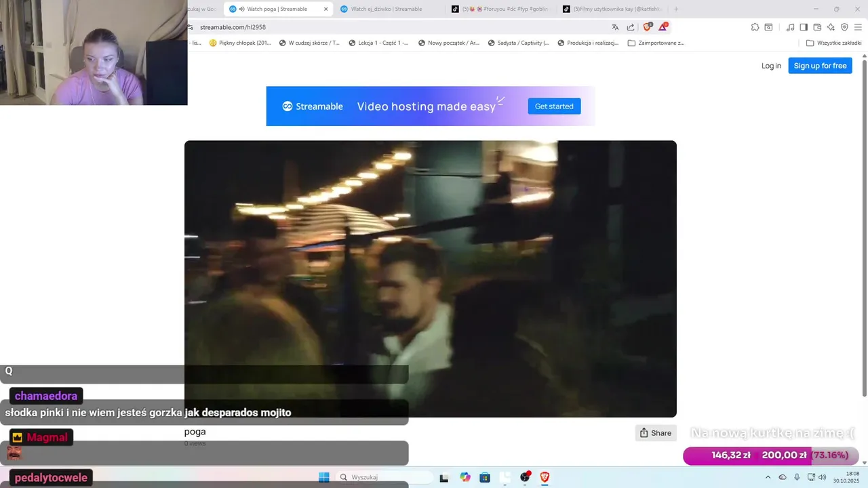This screenshot has width=868, height=488.
Task: Open 'Sadysta / Captivity' bookmark
Action: pos(519,43)
